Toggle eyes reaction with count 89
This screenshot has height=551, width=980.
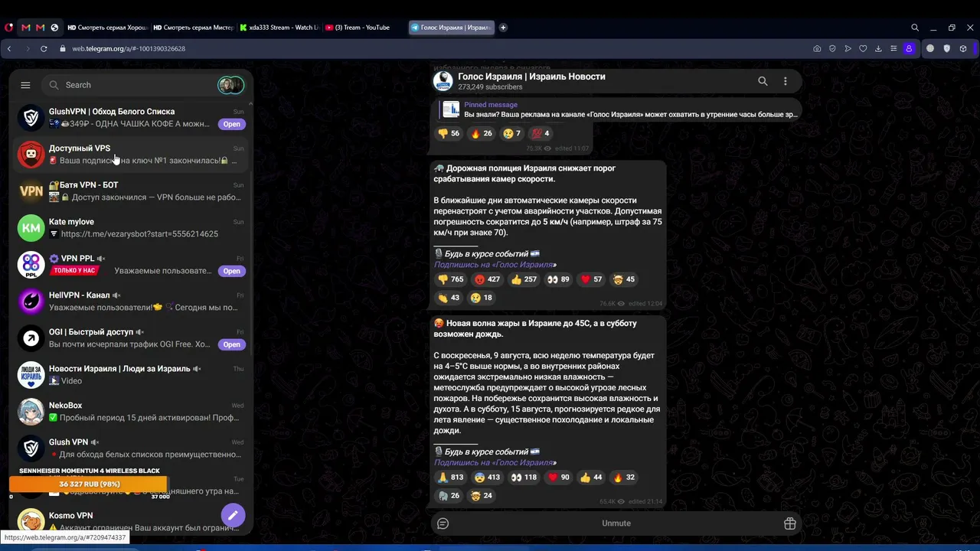[x=559, y=279]
